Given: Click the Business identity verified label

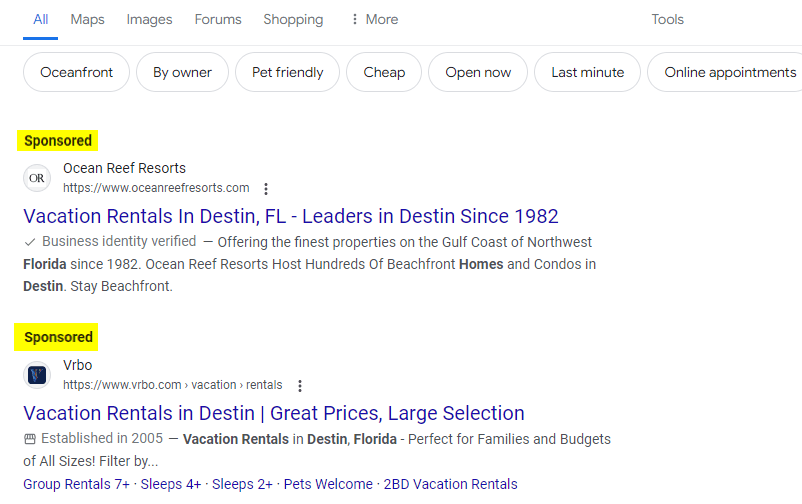Looking at the screenshot, I should pos(119,241).
